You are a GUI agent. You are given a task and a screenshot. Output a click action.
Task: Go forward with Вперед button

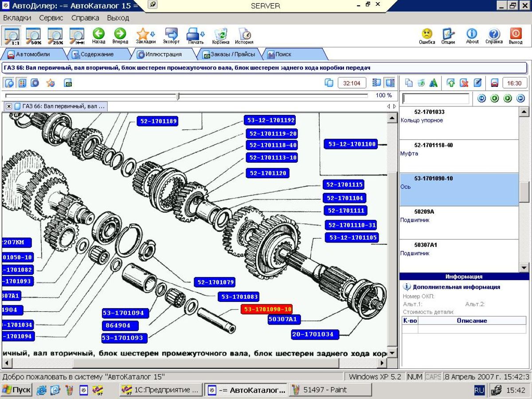[x=120, y=36]
